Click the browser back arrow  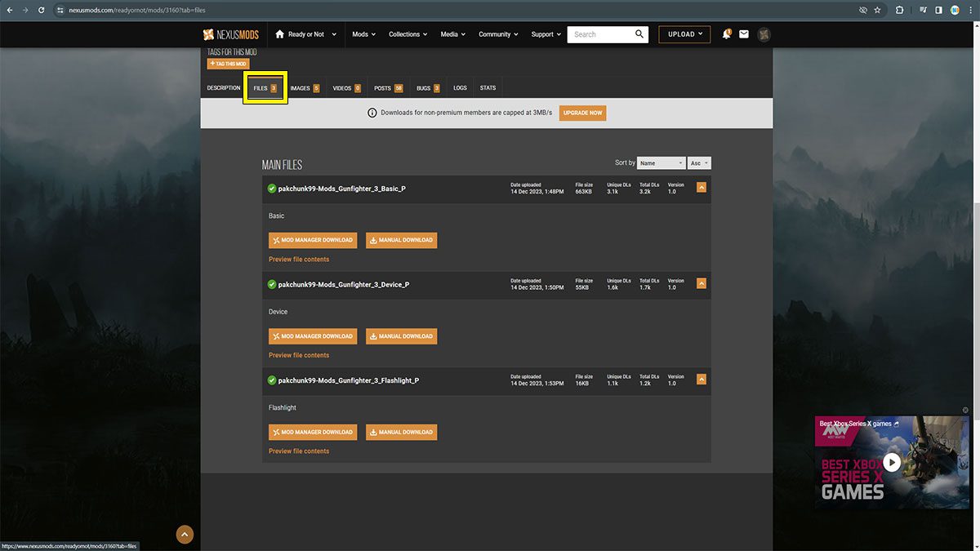pos(9,10)
